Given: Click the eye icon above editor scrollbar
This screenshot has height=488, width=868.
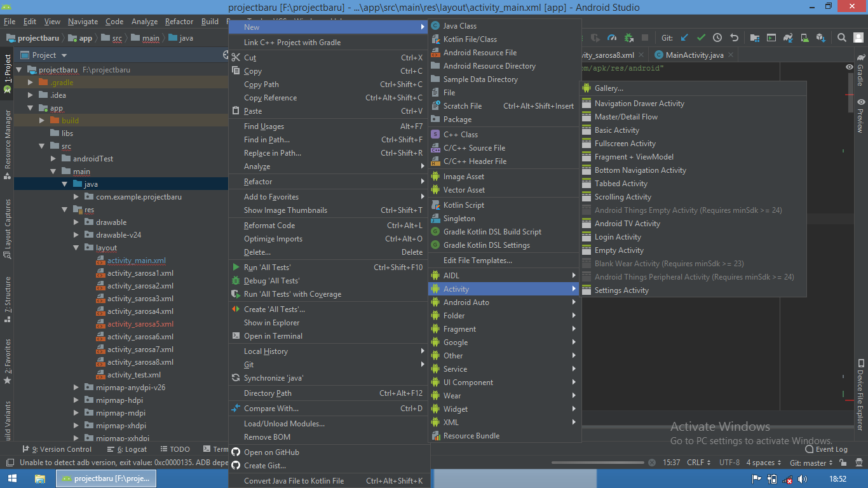Looking at the screenshot, I should coord(850,66).
